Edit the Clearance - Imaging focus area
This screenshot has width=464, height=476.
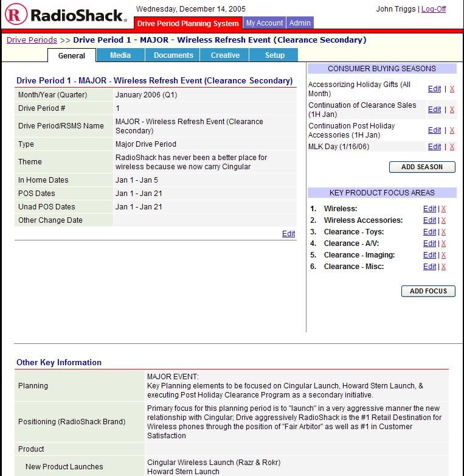pyautogui.click(x=429, y=254)
